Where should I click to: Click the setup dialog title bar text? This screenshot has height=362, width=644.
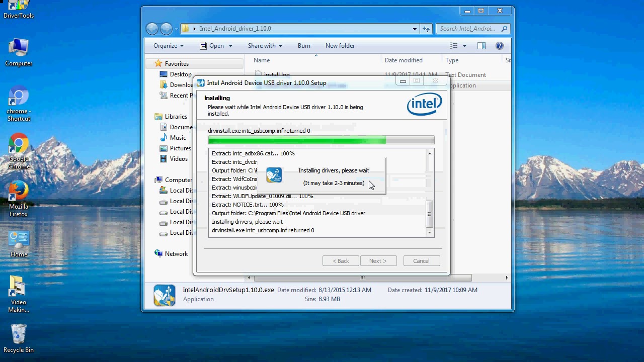(267, 83)
